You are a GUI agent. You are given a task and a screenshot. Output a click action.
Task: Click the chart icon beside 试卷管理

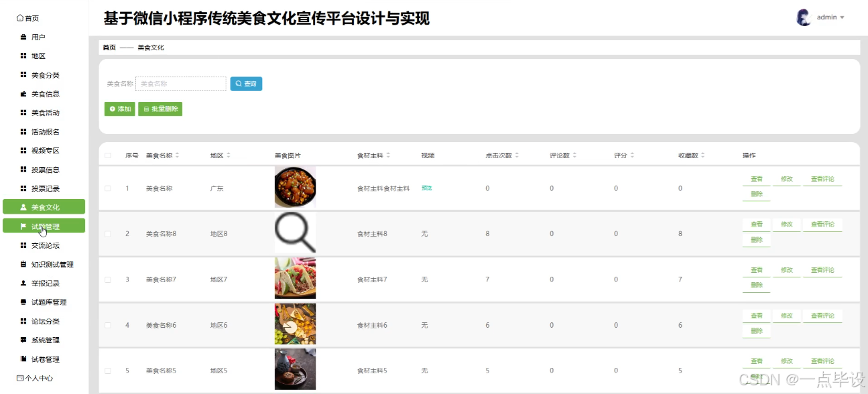coord(23,358)
